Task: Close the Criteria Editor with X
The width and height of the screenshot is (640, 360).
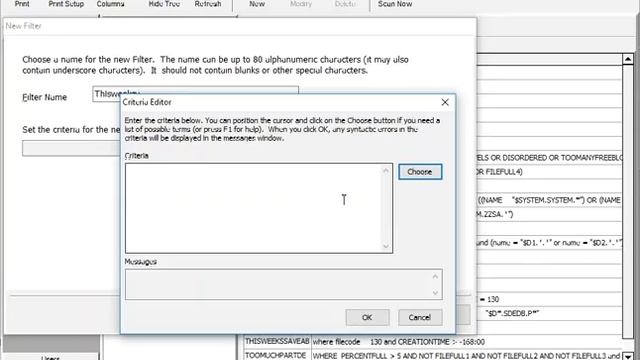Action: tap(445, 102)
